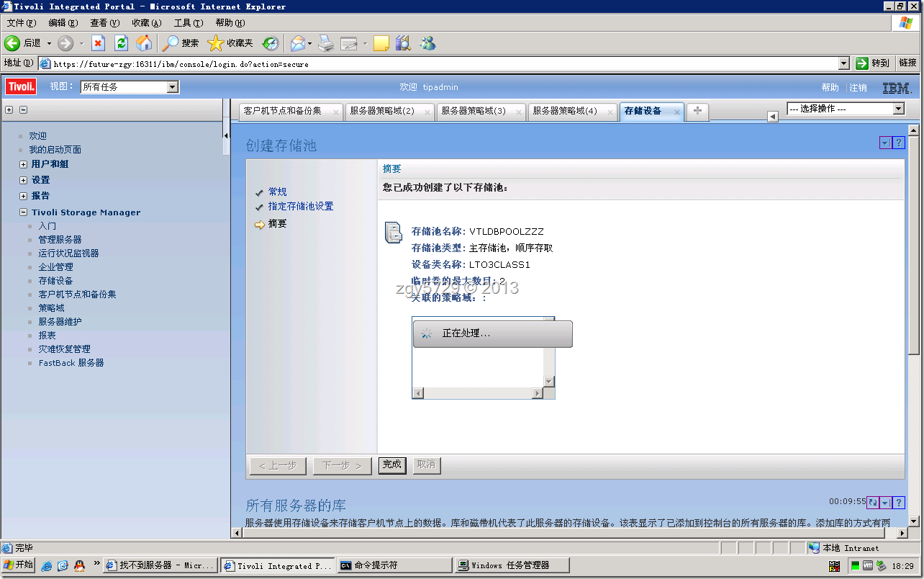Collapse all navigation tree nodes
This screenshot has height=579, width=924.
tap(23, 110)
